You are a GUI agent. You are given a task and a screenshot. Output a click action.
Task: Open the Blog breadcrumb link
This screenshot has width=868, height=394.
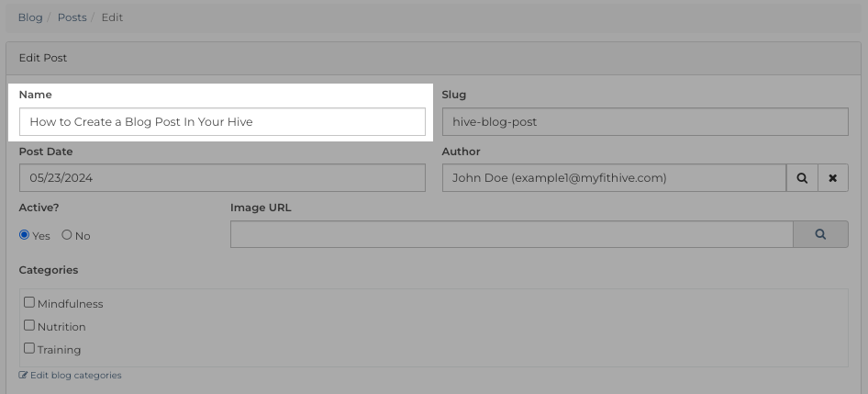click(30, 17)
